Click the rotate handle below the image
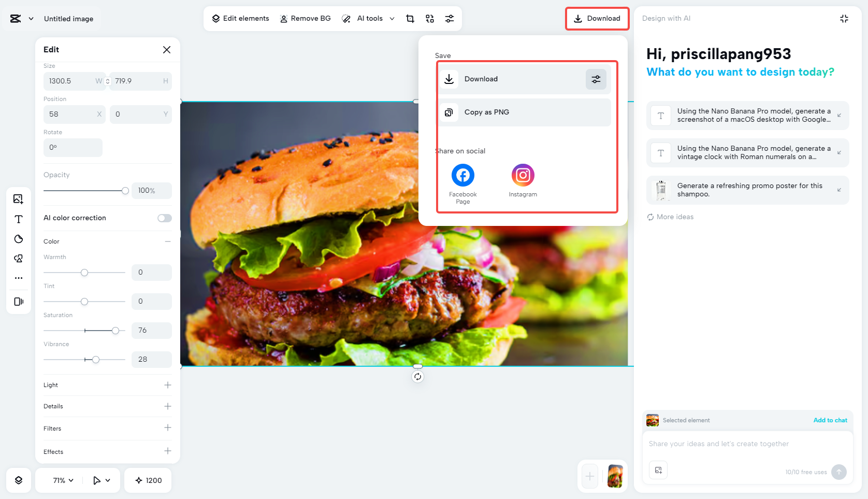 [x=418, y=377]
